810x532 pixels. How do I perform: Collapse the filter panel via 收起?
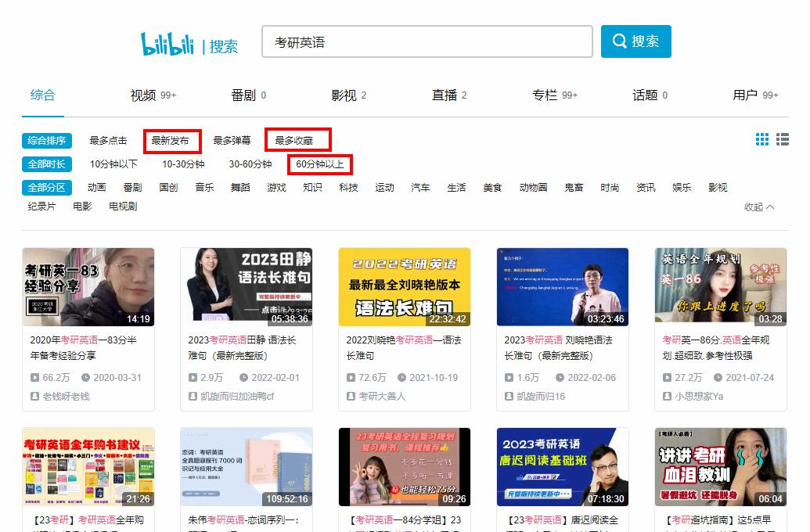[754, 207]
